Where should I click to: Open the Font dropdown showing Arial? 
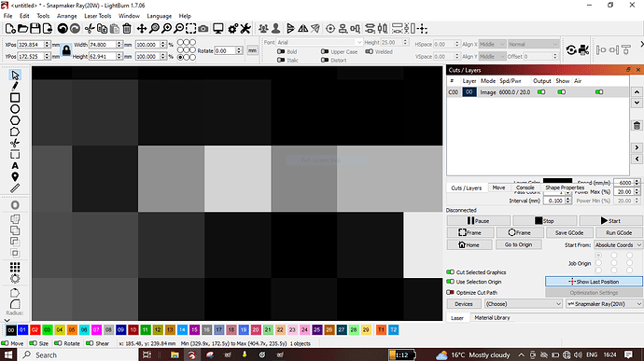(319, 42)
